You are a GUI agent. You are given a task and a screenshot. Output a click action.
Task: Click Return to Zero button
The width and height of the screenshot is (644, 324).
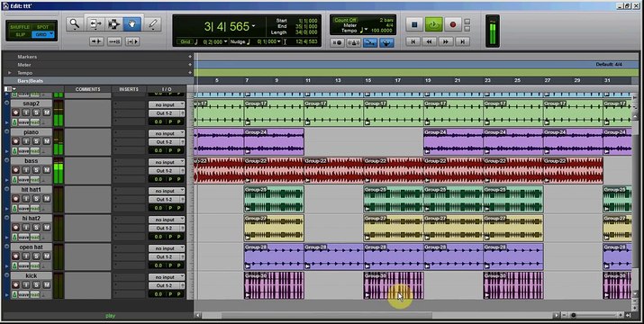tap(413, 41)
